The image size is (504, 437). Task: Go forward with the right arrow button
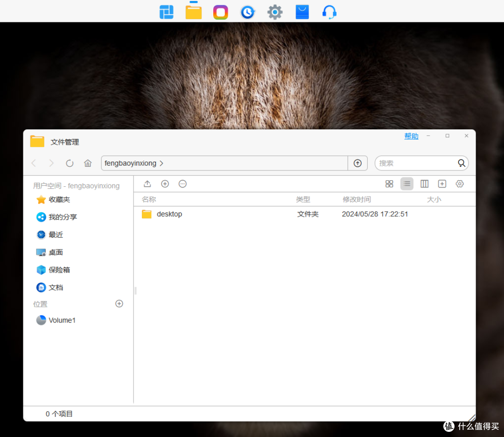click(x=51, y=163)
